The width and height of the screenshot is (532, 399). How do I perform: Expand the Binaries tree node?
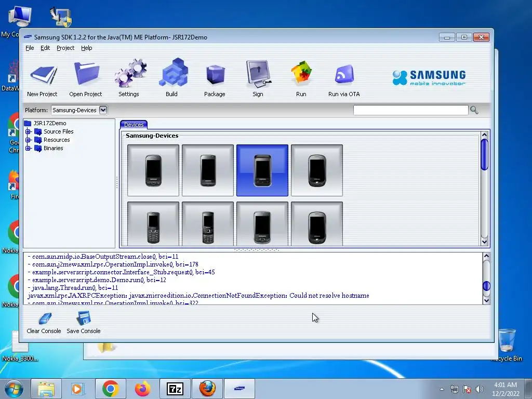[x=28, y=148]
